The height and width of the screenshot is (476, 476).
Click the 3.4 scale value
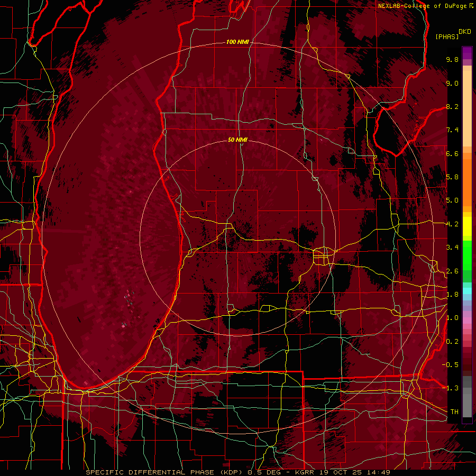point(452,247)
